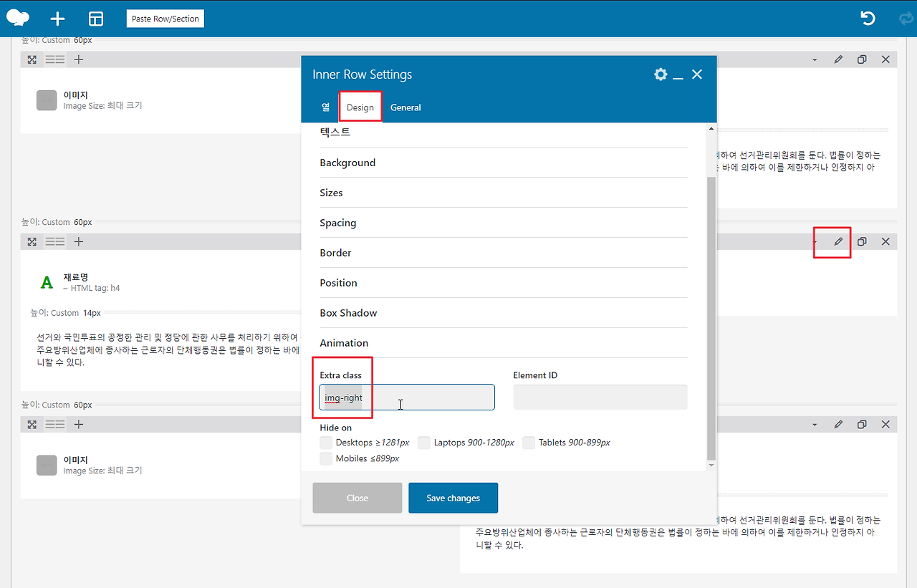The width and height of the screenshot is (917, 588).
Task: Click the move handle of the 재료명 row
Action: [32, 241]
